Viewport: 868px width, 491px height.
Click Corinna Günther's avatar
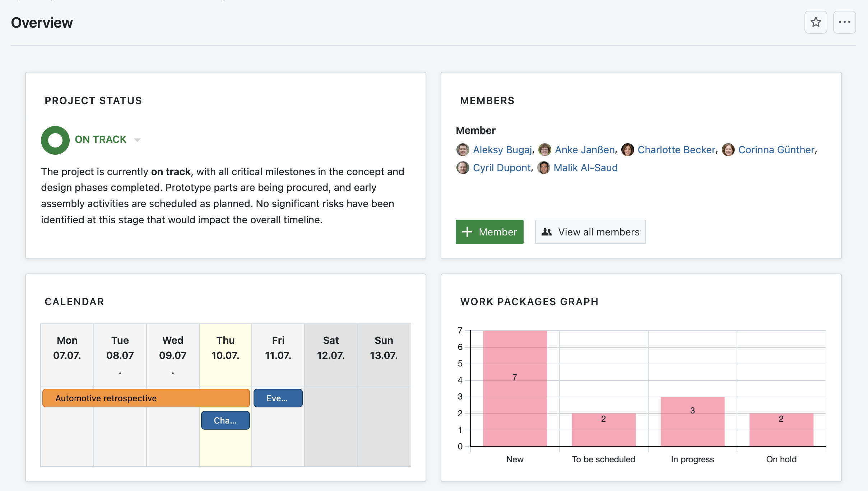[729, 150]
